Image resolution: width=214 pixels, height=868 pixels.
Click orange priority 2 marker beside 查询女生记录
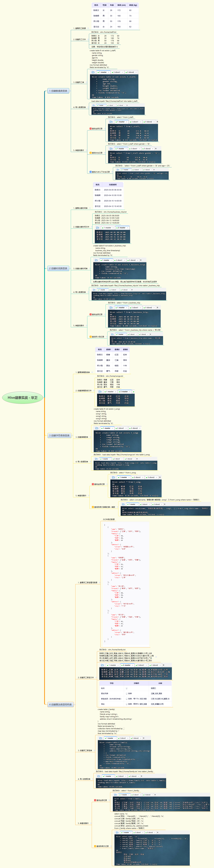click(91, 153)
